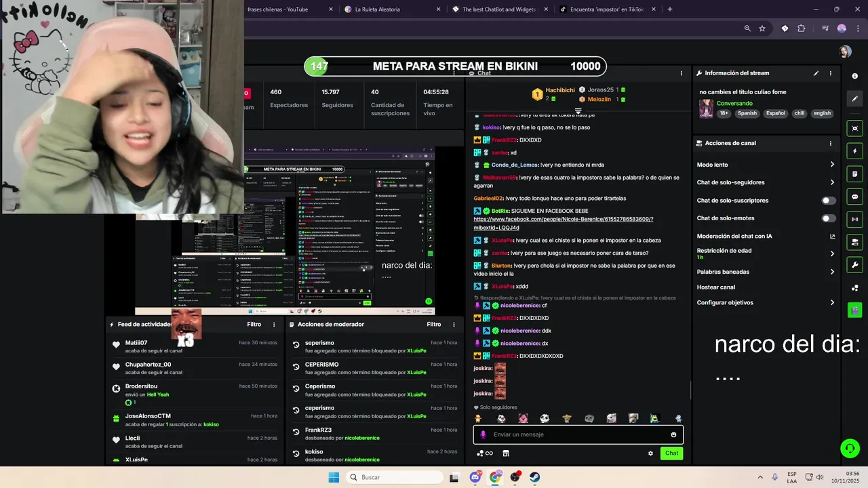Open the green clapperboard sidebar icon
This screenshot has height=488, width=868.
(854, 310)
